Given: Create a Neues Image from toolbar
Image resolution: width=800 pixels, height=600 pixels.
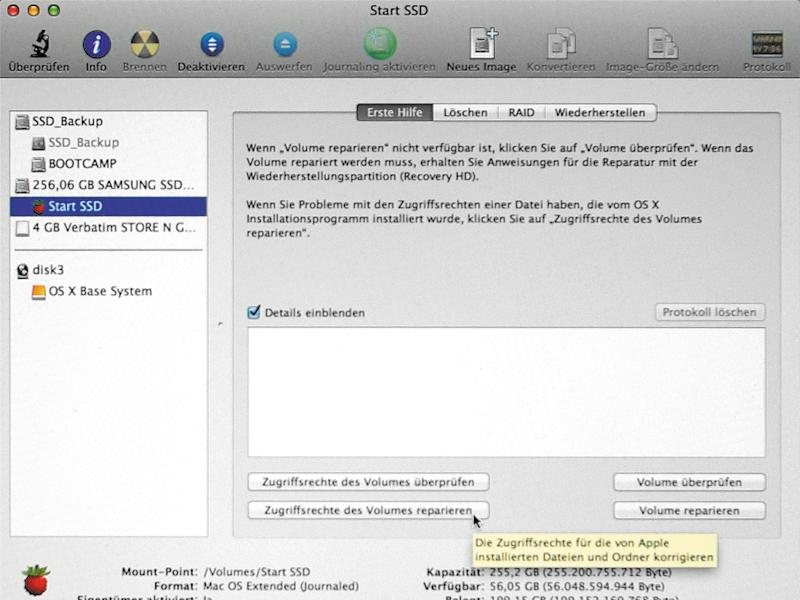Looking at the screenshot, I should (x=482, y=43).
